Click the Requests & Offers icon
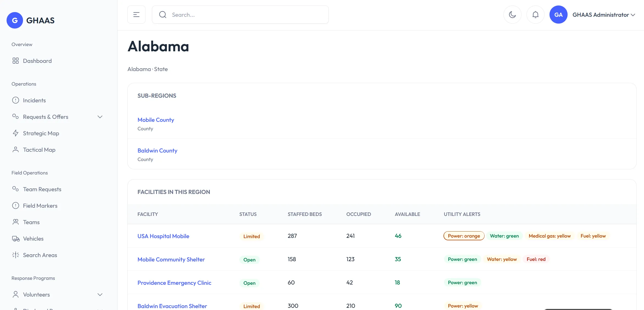Screen dimensions: 644x310 (16, 117)
